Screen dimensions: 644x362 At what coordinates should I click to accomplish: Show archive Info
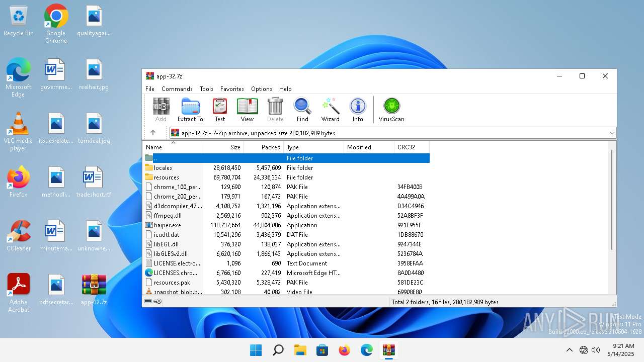(x=358, y=110)
